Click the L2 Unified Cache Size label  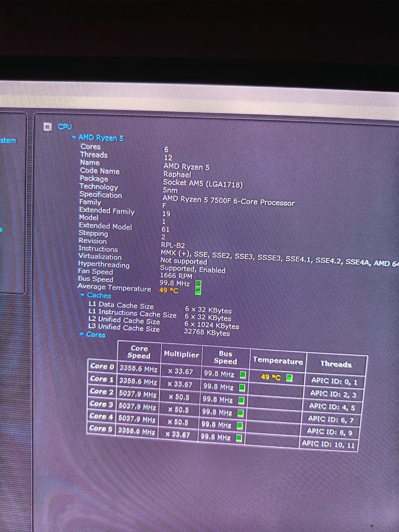coord(124,320)
